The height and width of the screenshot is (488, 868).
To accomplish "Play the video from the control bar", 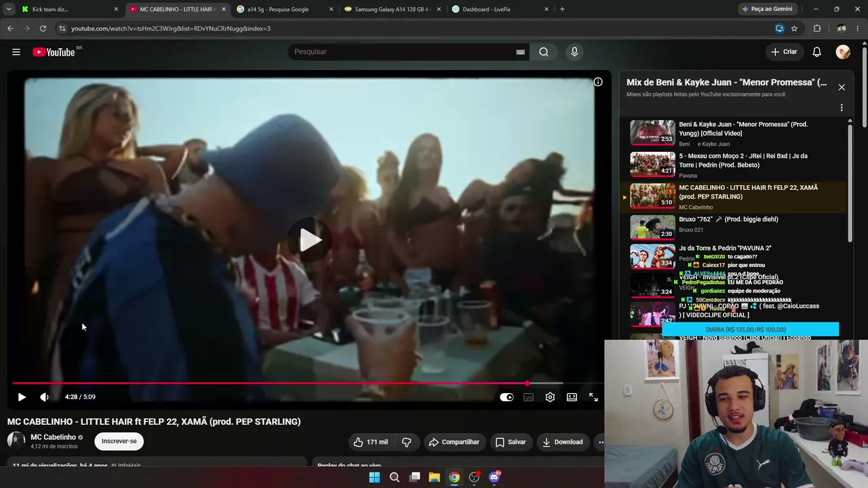I will 22,397.
